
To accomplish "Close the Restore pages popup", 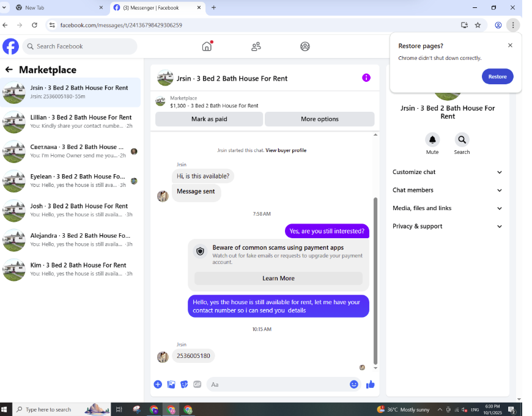I will click(x=510, y=45).
